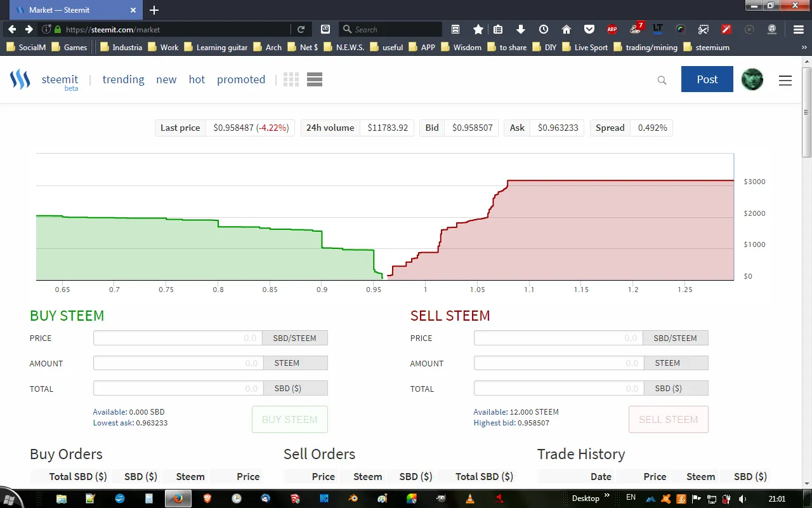Switch to grid view layout icon
This screenshot has width=812, height=508.
coord(291,79)
